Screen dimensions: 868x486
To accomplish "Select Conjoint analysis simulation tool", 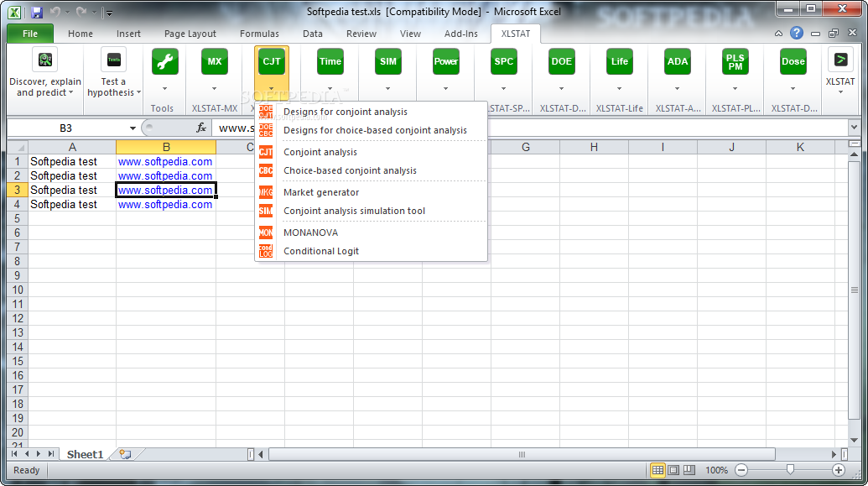I will coord(372,211).
